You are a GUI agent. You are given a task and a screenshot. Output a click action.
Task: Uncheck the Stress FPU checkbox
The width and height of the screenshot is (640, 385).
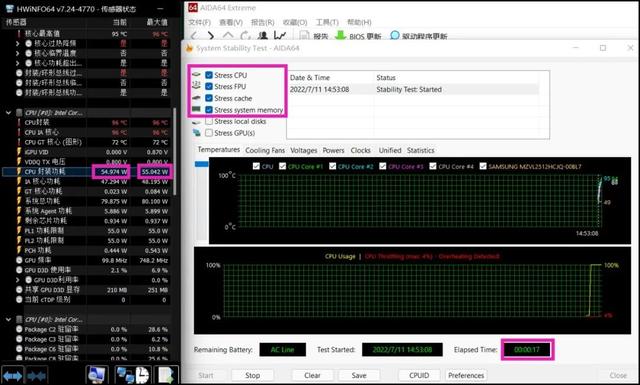(x=209, y=87)
